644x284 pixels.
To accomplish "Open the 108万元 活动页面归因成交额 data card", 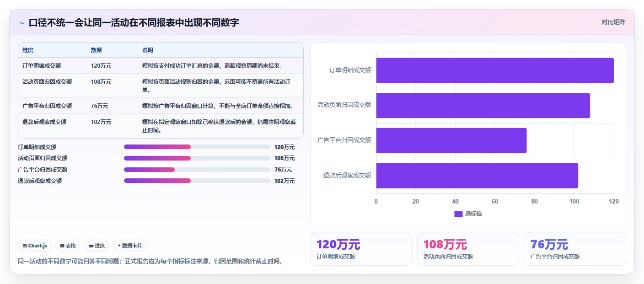I will coord(468,249).
